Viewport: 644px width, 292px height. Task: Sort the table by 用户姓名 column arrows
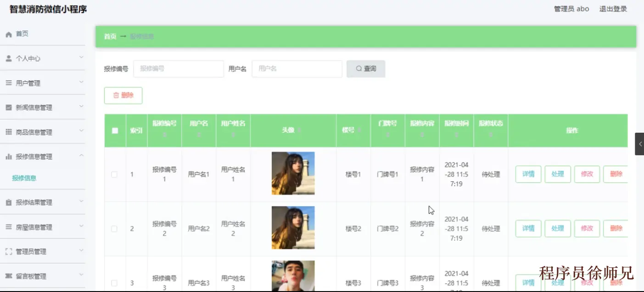pos(233,135)
